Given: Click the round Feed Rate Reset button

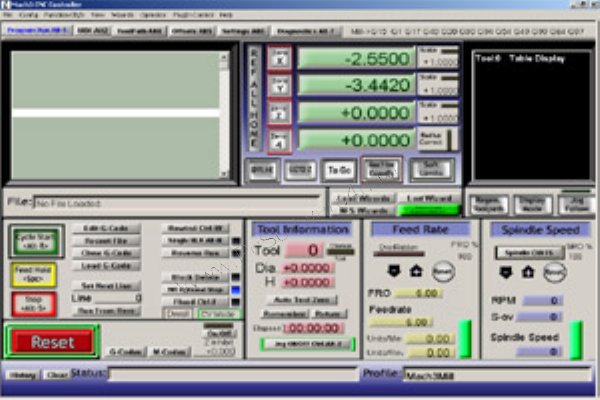Looking at the screenshot, I should click(443, 272).
